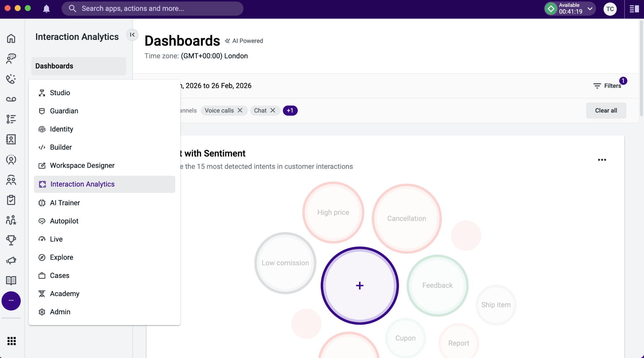Select Dashboards in the side panel
The image size is (644, 358).
(x=79, y=66)
